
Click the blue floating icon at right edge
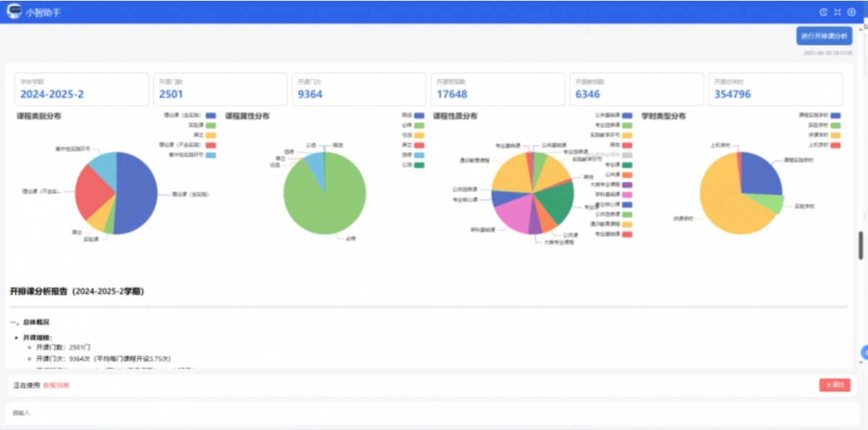pos(864,353)
